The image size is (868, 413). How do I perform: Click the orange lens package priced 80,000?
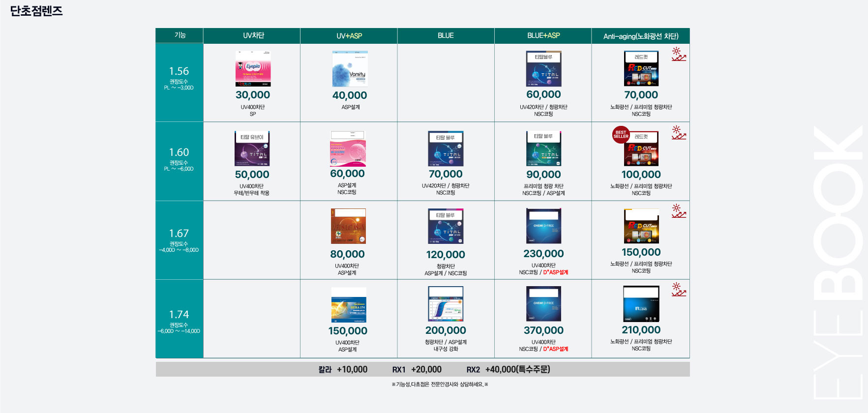pyautogui.click(x=348, y=226)
